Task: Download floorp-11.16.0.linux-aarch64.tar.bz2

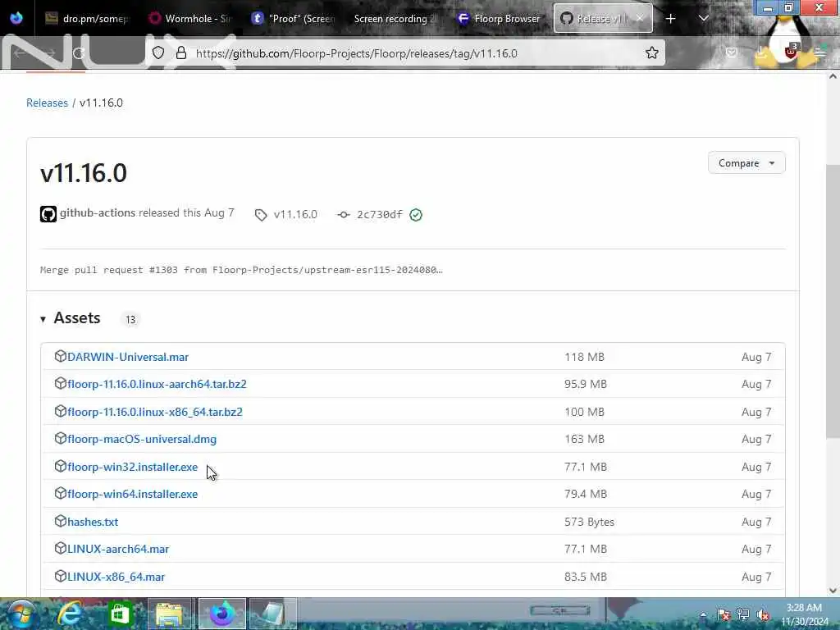Action: pyautogui.click(x=157, y=384)
